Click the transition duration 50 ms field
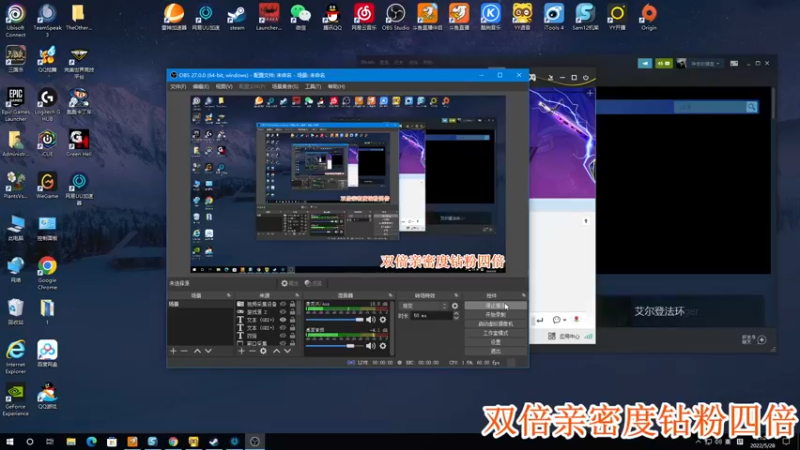The width and height of the screenshot is (800, 450). point(432,316)
